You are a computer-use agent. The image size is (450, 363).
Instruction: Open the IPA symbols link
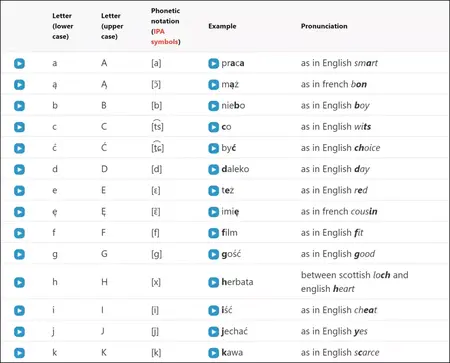point(165,37)
